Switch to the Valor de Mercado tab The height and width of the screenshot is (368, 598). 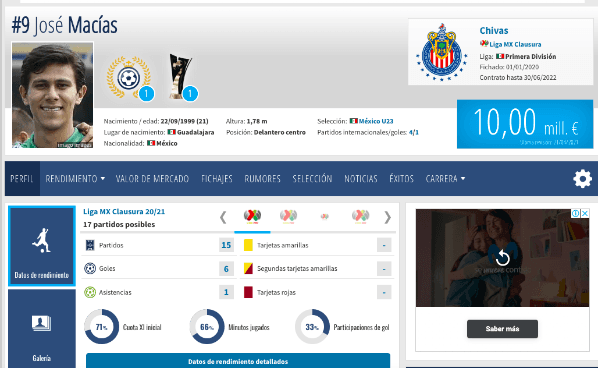click(x=152, y=178)
